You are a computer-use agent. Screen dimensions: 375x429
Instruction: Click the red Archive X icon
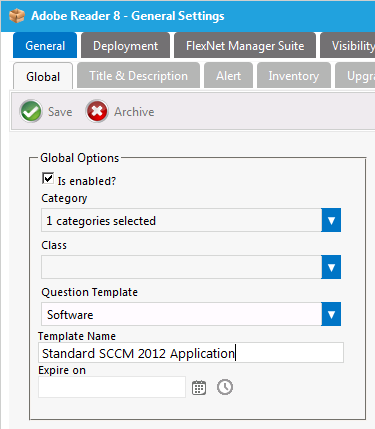point(97,111)
